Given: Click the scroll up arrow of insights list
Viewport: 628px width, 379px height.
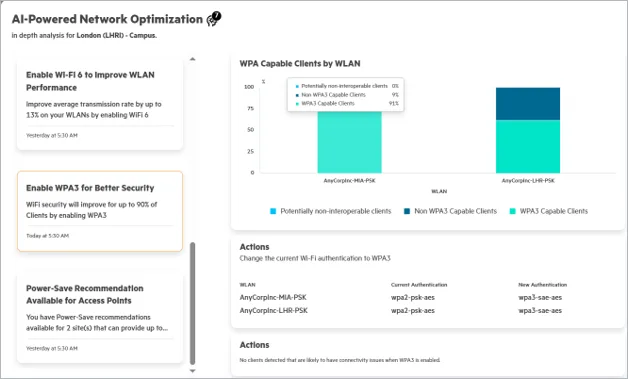Looking at the screenshot, I should tap(193, 59).
